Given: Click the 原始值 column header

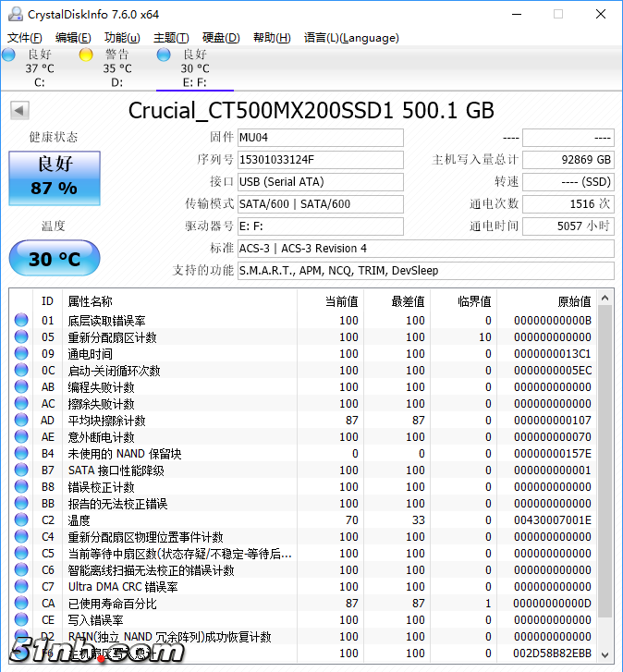Looking at the screenshot, I should click(553, 301).
